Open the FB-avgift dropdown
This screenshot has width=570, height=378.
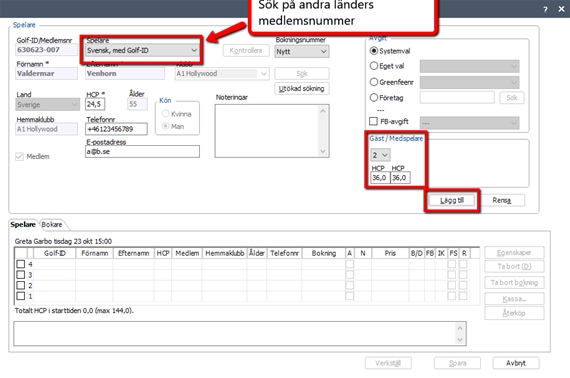pyautogui.click(x=469, y=123)
